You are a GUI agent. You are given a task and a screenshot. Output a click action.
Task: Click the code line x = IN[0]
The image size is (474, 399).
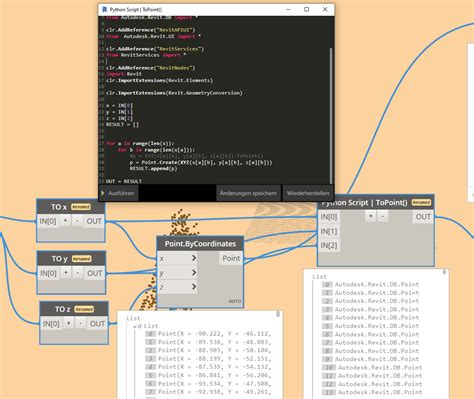tap(119, 105)
